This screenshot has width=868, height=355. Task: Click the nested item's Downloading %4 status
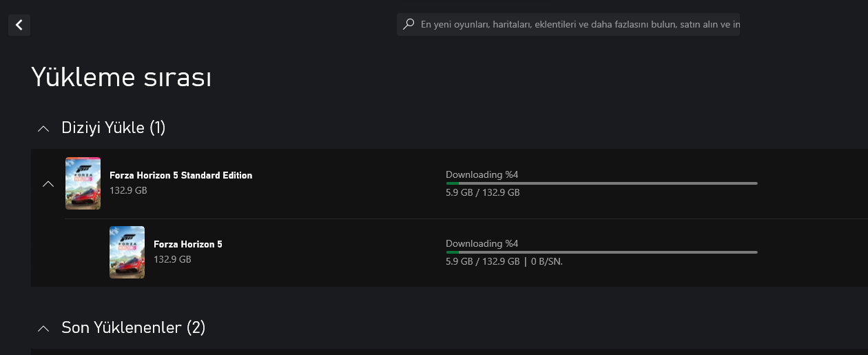(x=482, y=243)
